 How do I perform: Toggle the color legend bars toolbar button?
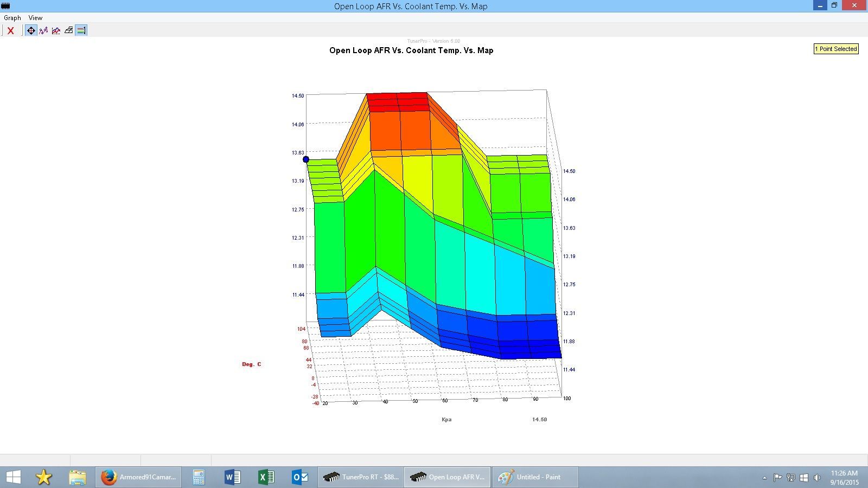pos(81,30)
